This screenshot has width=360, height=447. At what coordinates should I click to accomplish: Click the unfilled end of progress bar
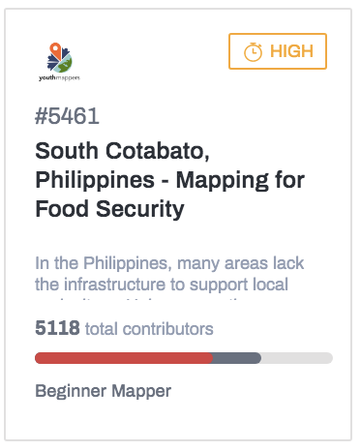[297, 358]
